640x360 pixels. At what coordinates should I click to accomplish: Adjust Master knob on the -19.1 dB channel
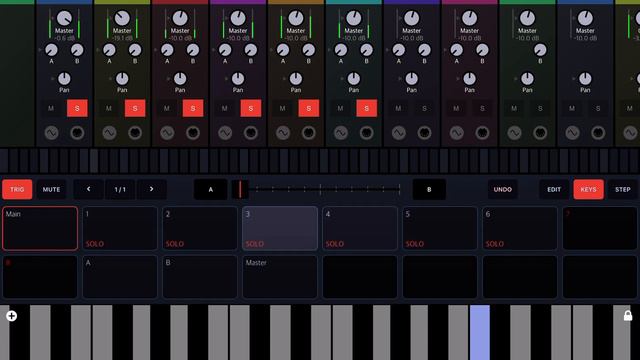(122, 18)
